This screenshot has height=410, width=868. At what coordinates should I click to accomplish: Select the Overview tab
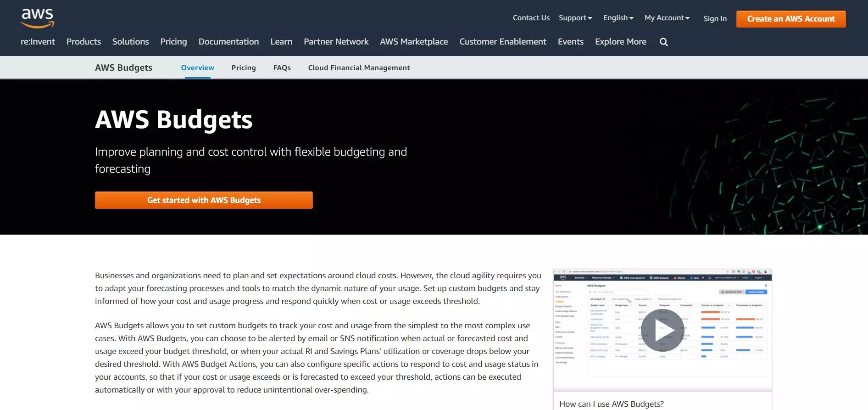(x=197, y=68)
